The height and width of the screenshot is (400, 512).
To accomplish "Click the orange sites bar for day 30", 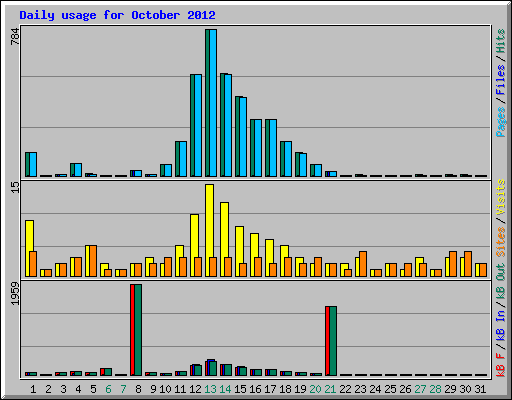I will tap(468, 264).
